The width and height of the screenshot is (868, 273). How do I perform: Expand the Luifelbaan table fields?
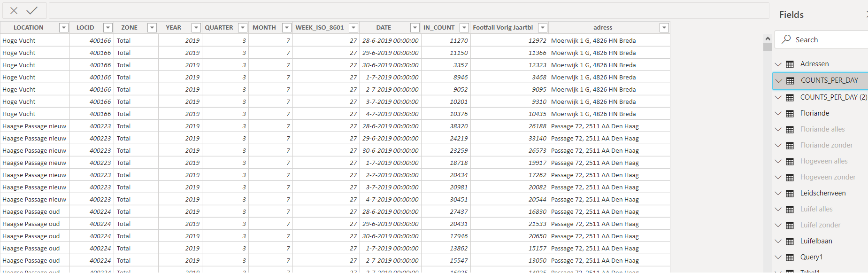pos(778,242)
